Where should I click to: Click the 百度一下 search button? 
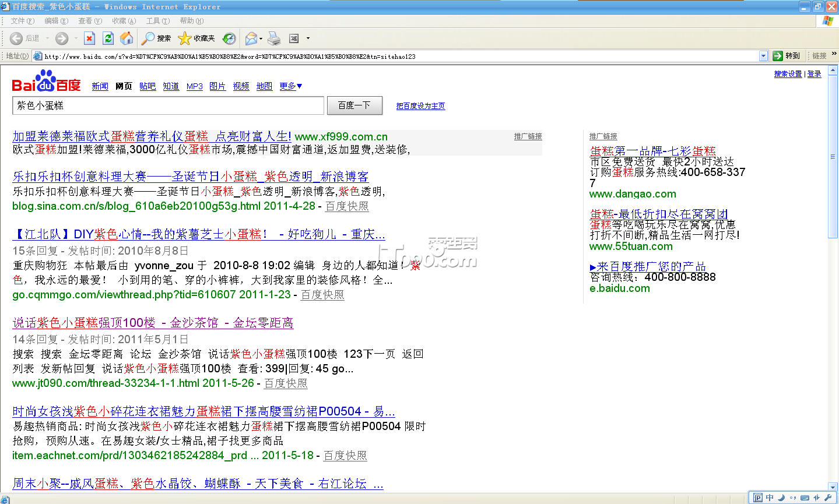tap(354, 105)
